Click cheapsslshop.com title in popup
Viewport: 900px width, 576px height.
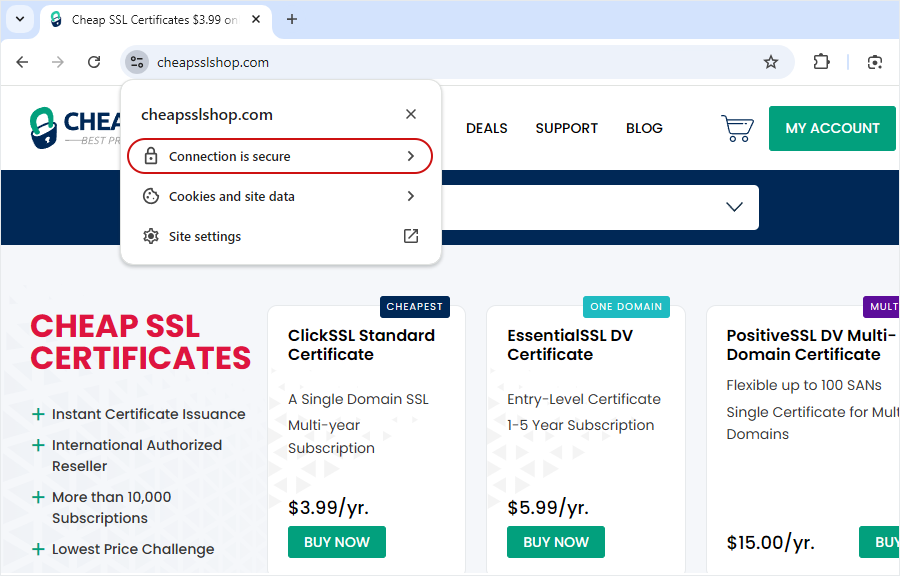tap(207, 115)
